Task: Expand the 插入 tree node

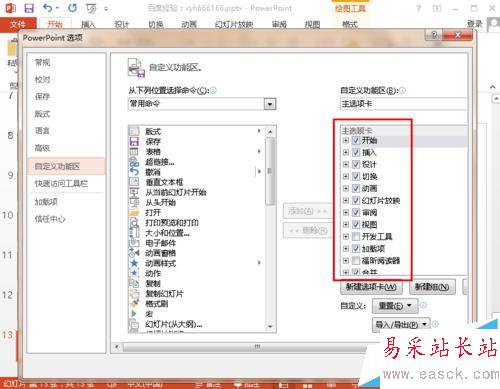Action: coord(346,152)
